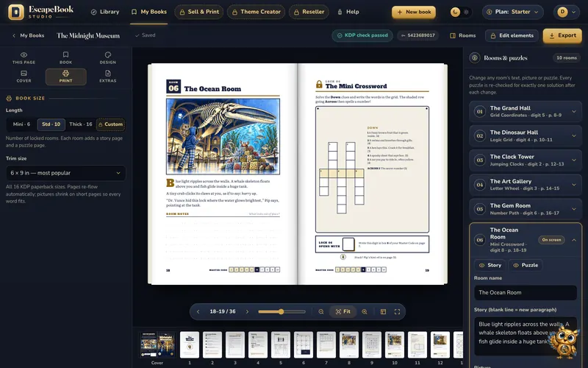588x368 pixels.
Task: Select the Cover thumbnail
Action: click(157, 344)
